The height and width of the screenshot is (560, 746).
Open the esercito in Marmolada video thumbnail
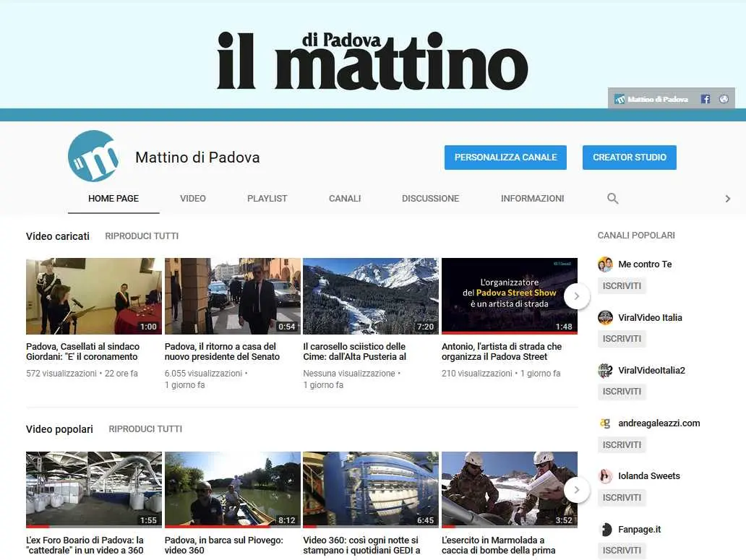[509, 490]
